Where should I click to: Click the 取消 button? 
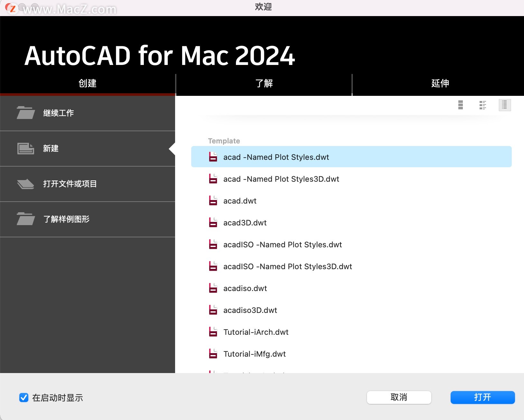pos(399,397)
